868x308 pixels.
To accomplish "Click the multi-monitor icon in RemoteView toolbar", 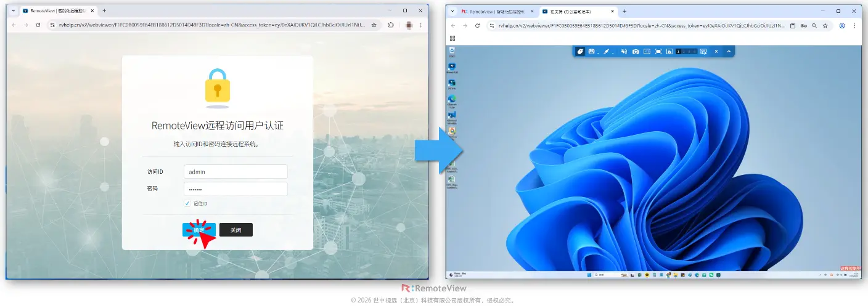I will tap(703, 51).
